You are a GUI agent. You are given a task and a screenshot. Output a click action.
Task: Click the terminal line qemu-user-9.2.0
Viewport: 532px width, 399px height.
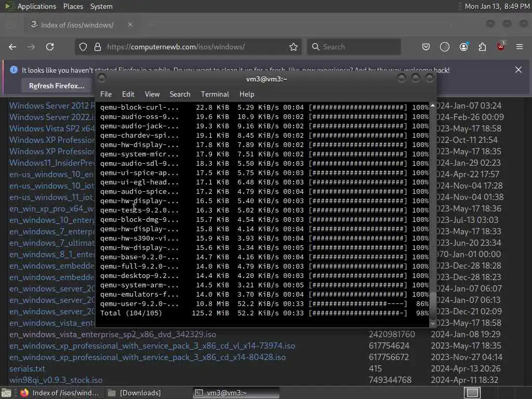click(264, 304)
